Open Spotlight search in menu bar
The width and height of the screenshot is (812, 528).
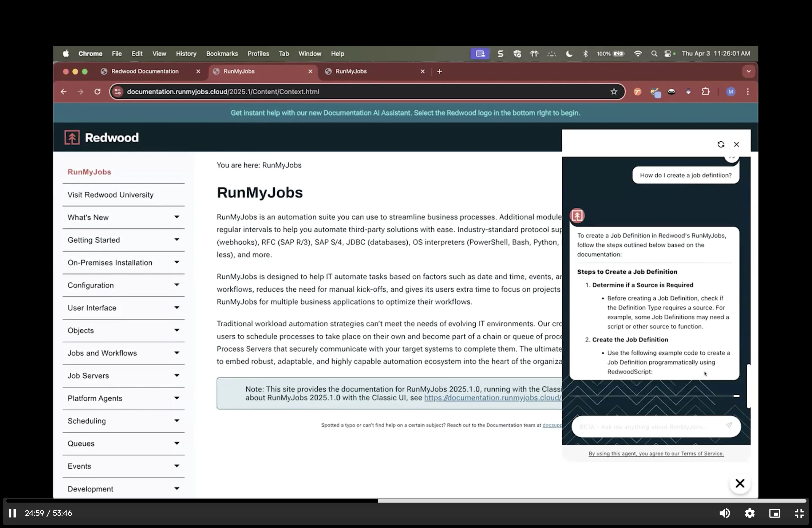654,54
